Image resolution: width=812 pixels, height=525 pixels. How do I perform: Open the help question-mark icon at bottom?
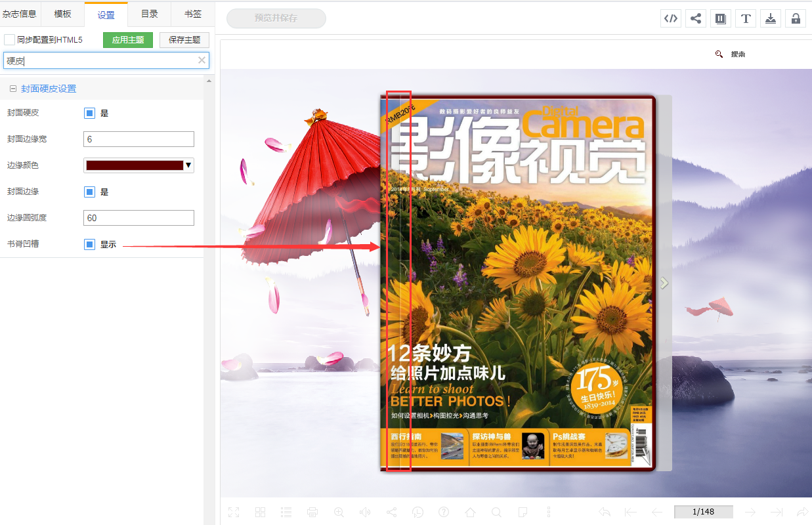point(444,512)
